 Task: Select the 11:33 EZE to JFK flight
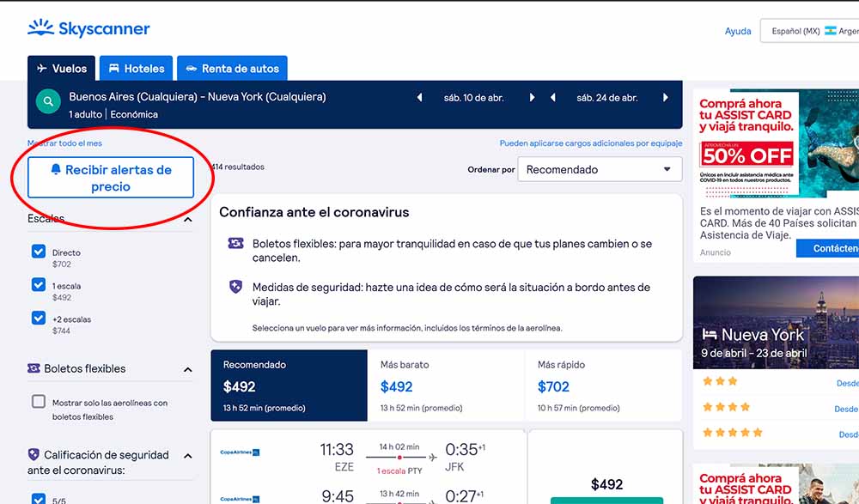369,457
